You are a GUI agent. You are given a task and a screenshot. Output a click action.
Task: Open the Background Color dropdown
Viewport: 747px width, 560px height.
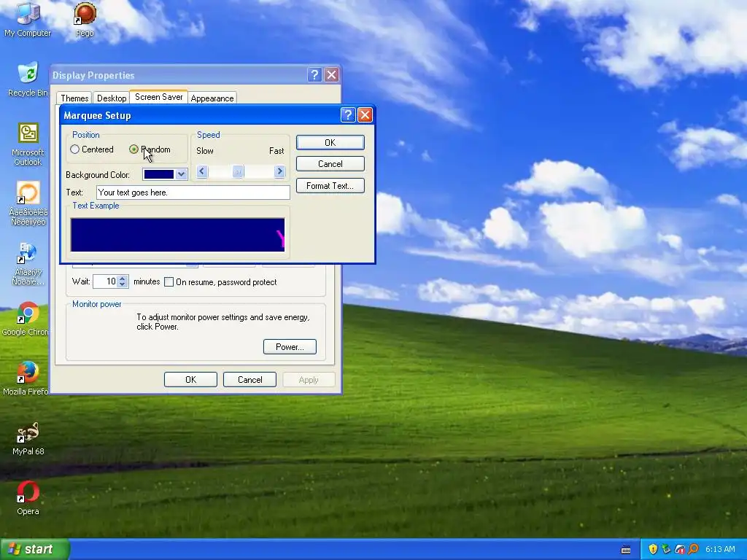(x=181, y=174)
